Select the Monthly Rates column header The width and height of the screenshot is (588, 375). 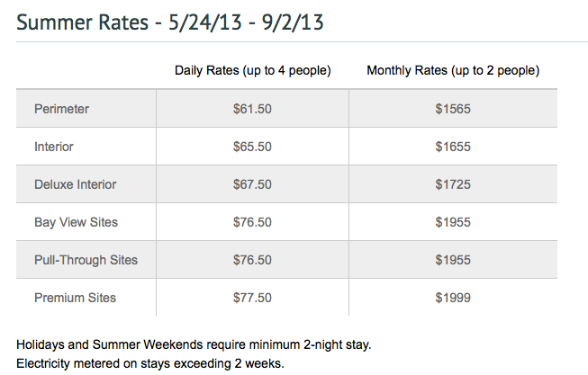click(453, 70)
